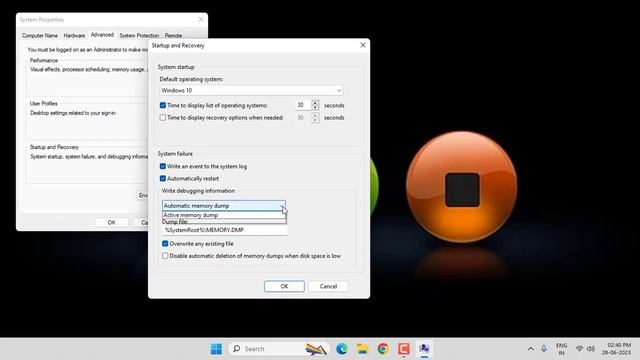The width and height of the screenshot is (640, 360).
Task: Close the Startup and Recovery dialog
Action: (363, 45)
